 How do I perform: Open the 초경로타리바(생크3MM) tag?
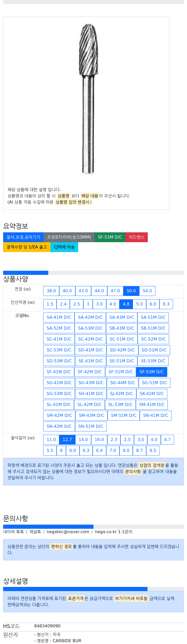point(69,237)
